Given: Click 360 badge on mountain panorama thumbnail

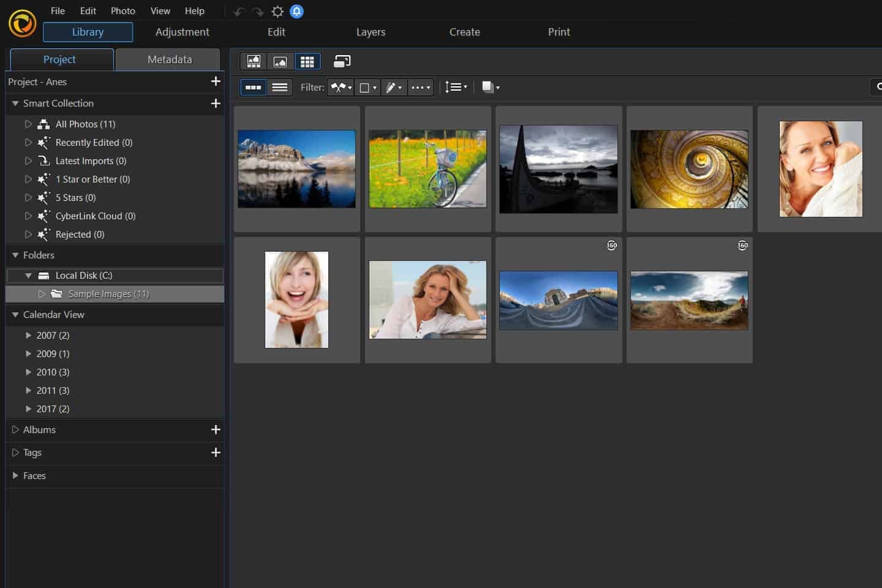Looking at the screenshot, I should pos(742,246).
